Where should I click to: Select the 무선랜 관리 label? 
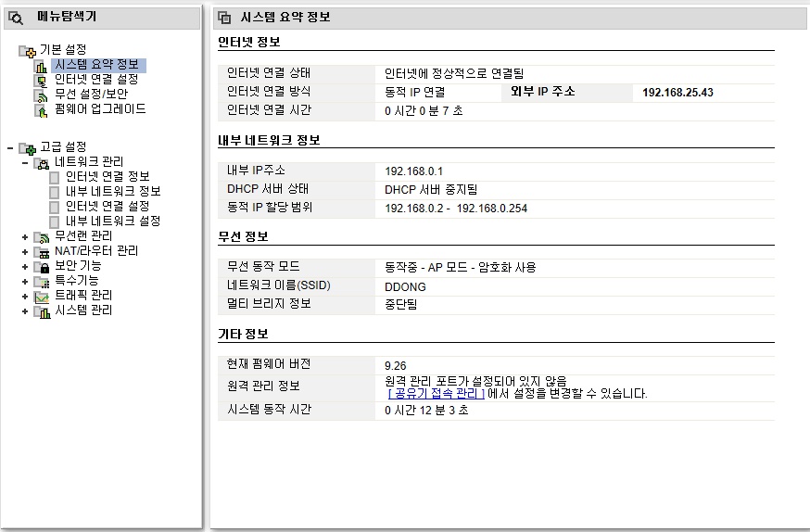[83, 236]
